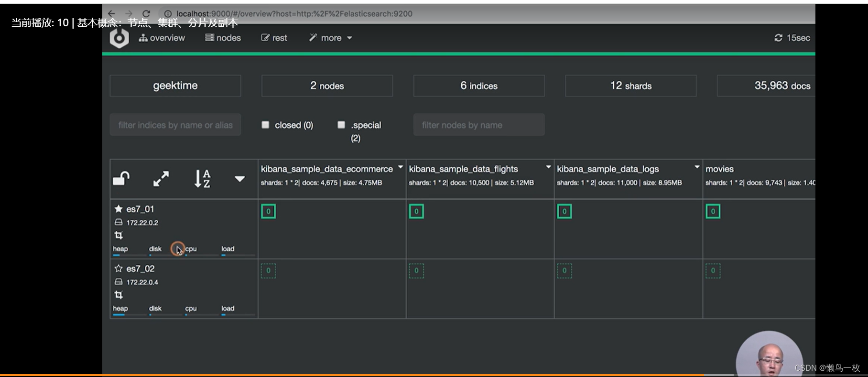Click the es7_02 node name
This screenshot has height=377, width=868.
pos(140,269)
